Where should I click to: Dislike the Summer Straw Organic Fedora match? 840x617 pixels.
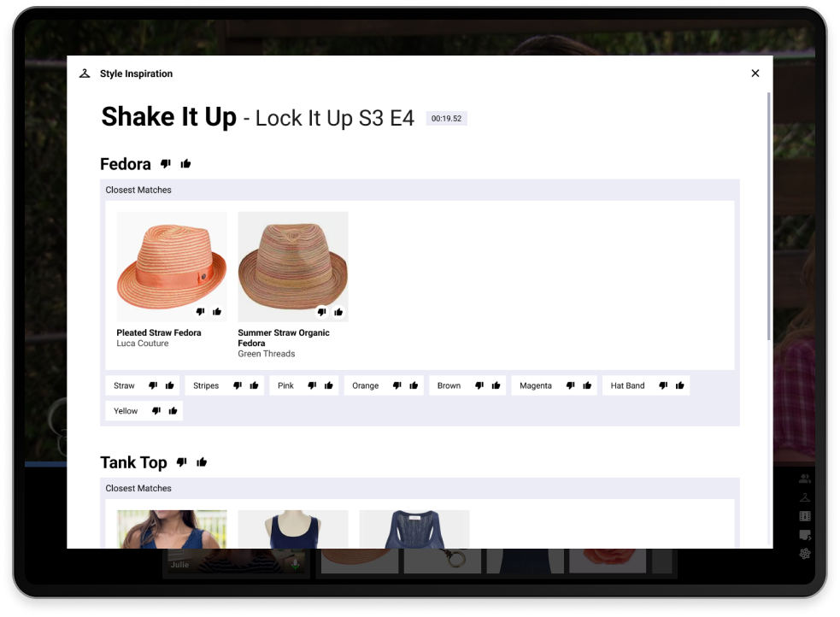pyautogui.click(x=321, y=312)
